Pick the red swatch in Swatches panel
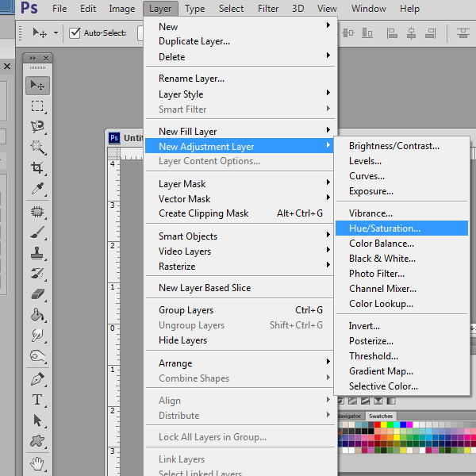Viewport: 476px width, 476px height. (x=378, y=424)
